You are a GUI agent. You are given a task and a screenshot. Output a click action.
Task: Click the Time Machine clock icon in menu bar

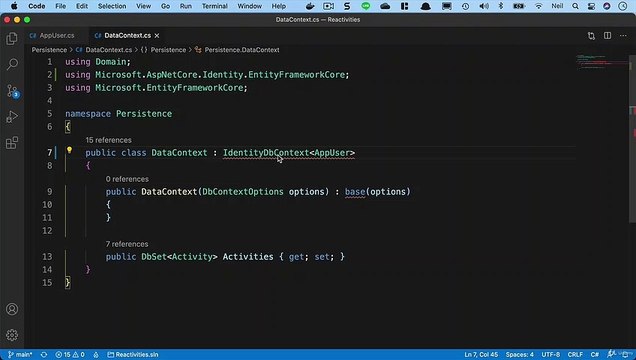pyautogui.click(x=465, y=6)
